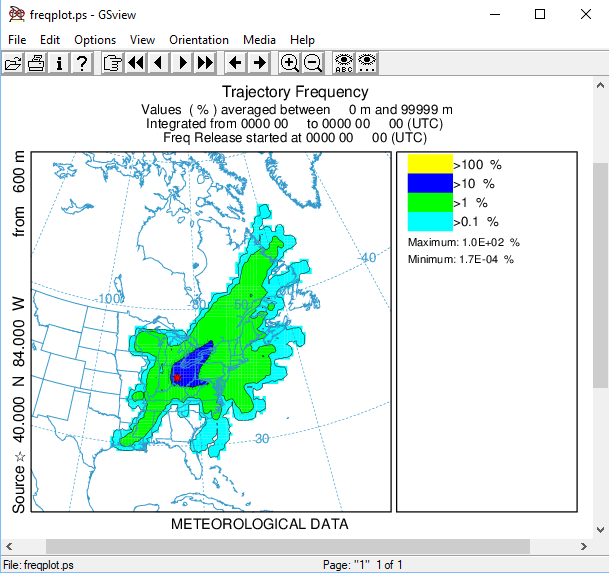This screenshot has width=609, height=573.
Task: Zoom in with the magnifier plus icon
Action: tap(289, 63)
